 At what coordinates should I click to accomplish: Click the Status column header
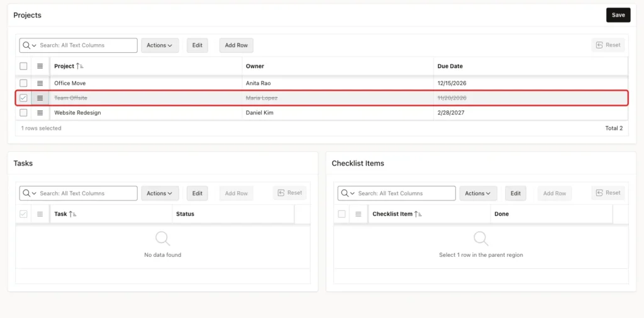point(233,214)
